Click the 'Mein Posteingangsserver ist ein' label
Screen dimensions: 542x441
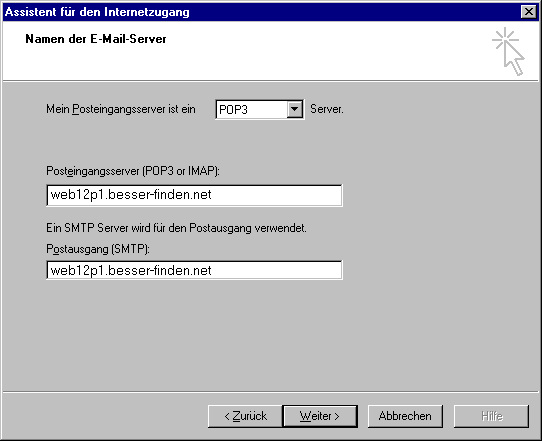121,109
